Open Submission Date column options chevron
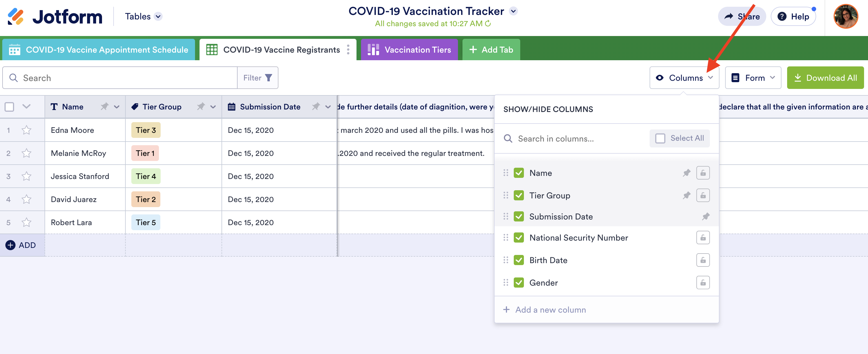This screenshot has width=868, height=354. [x=327, y=107]
